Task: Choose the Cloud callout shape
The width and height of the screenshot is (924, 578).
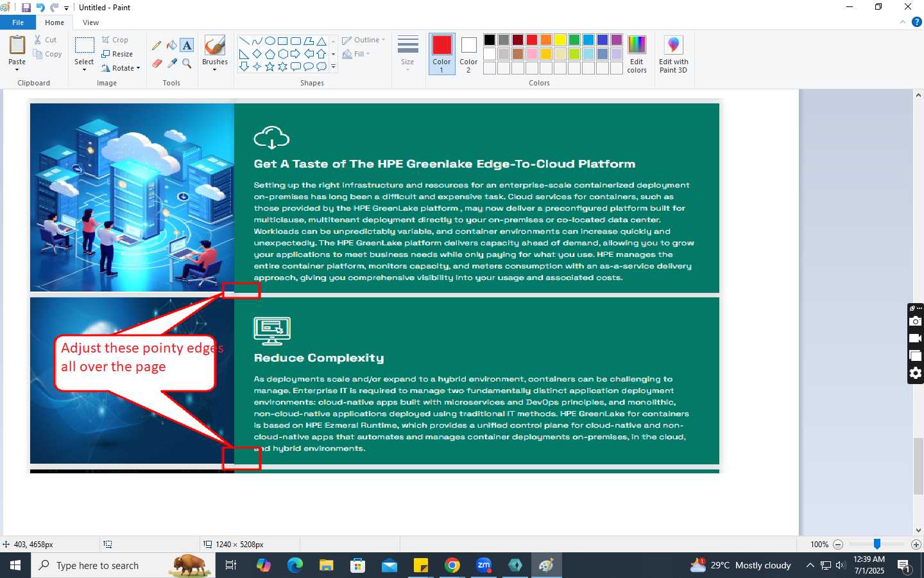Action: coord(321,67)
